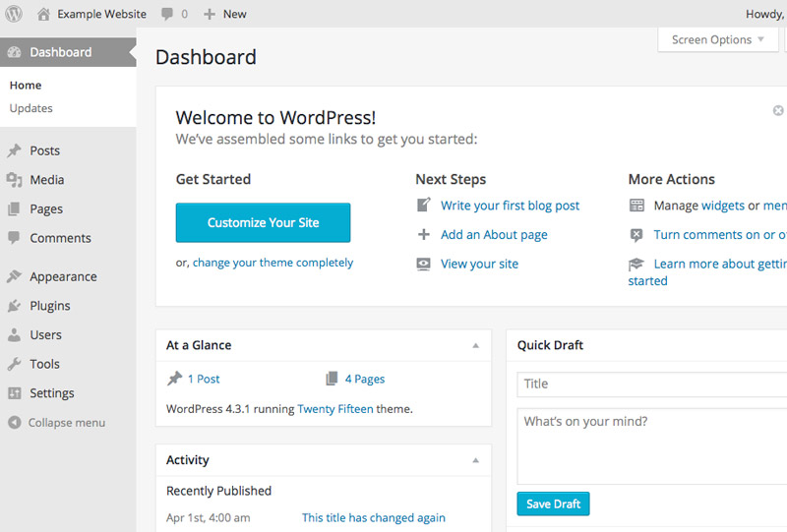Image resolution: width=787 pixels, height=532 pixels.
Task: Click the Comments bubble icon in sidebar
Action: click(x=14, y=238)
